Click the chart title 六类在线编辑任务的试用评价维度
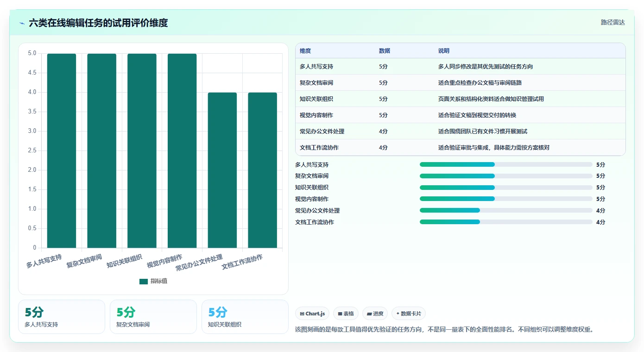Viewport: 644px width, 352px height. [98, 23]
